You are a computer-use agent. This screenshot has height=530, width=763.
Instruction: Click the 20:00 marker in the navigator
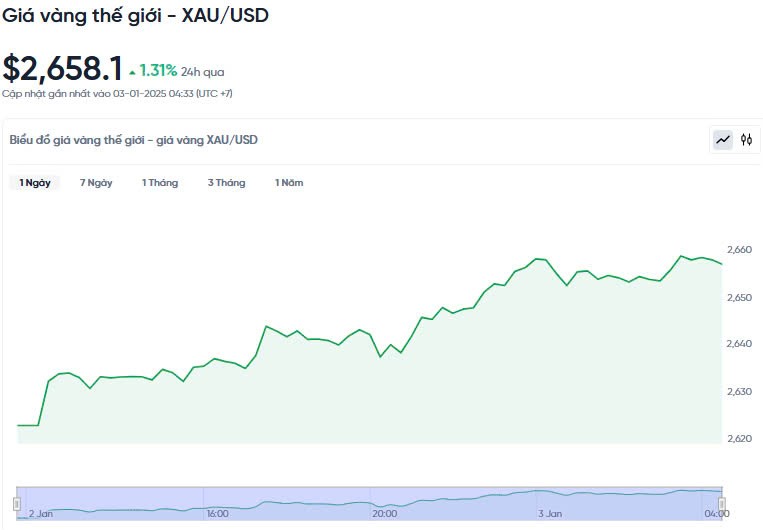click(384, 513)
